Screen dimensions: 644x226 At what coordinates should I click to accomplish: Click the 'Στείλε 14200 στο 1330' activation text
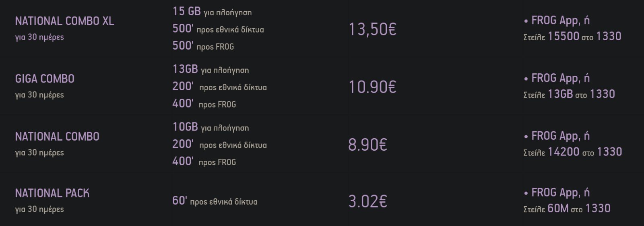572,152
